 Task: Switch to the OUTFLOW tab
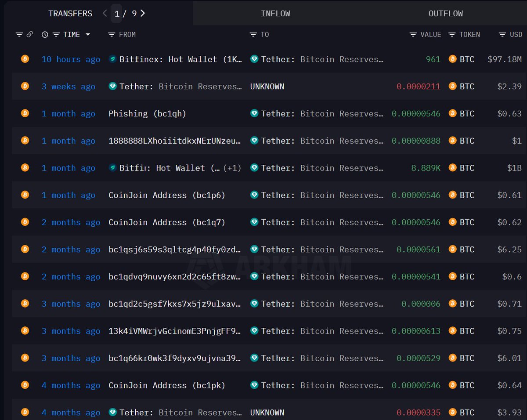(x=445, y=13)
